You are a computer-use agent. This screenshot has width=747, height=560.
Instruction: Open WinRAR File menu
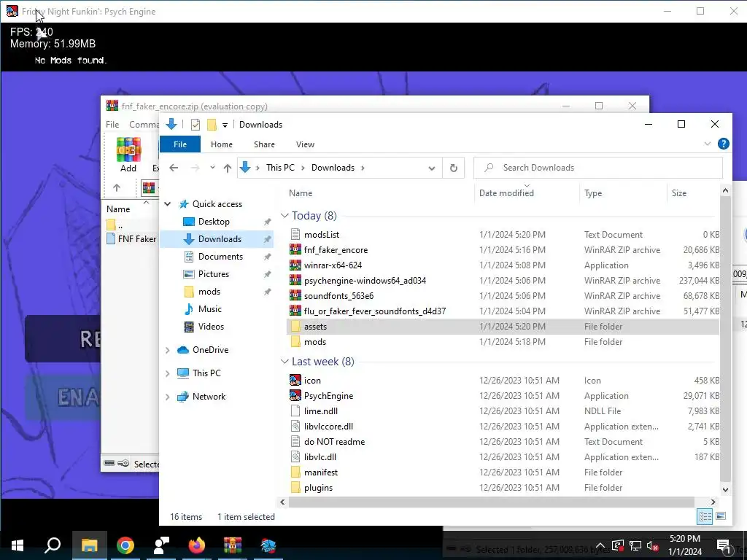coord(112,124)
